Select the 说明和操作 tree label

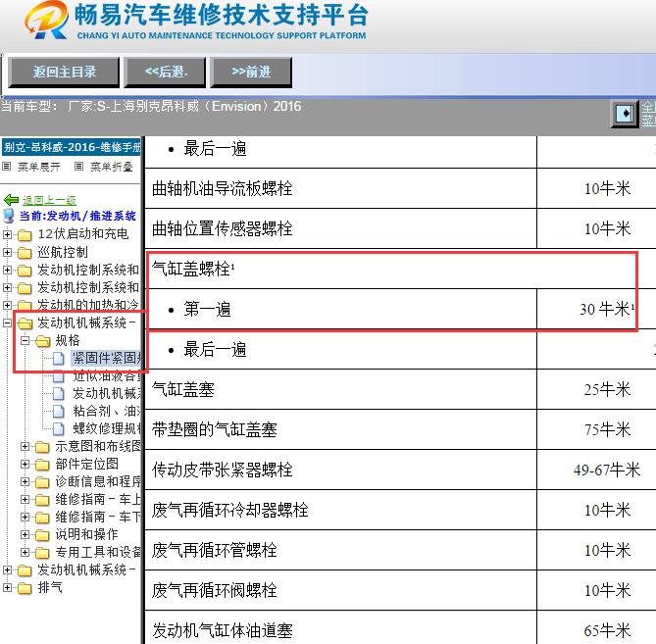(x=86, y=534)
